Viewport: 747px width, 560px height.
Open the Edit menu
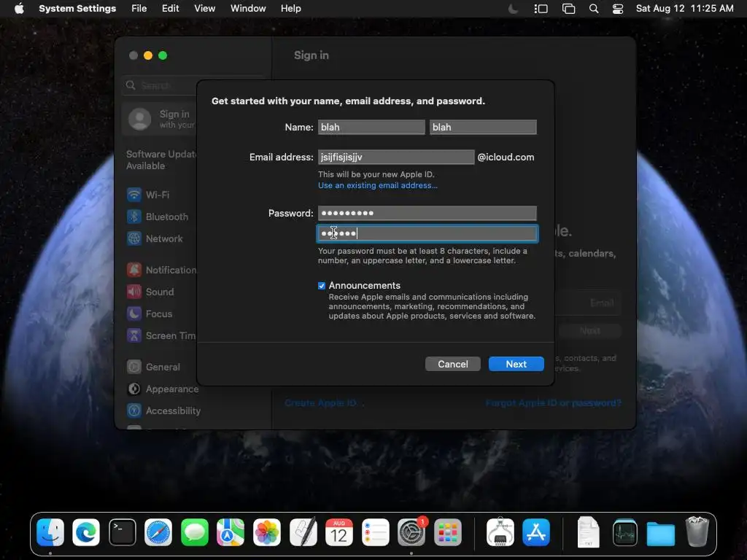point(170,9)
